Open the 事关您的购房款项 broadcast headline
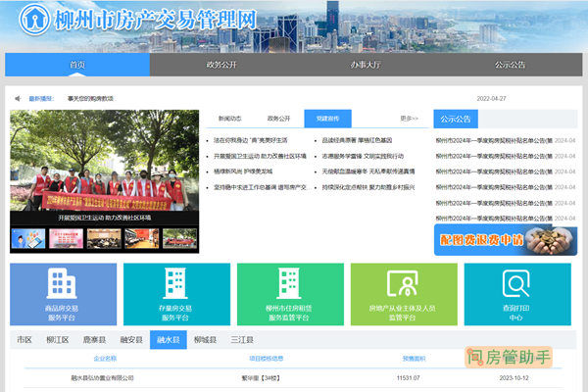588x392 pixels. pyautogui.click(x=90, y=99)
